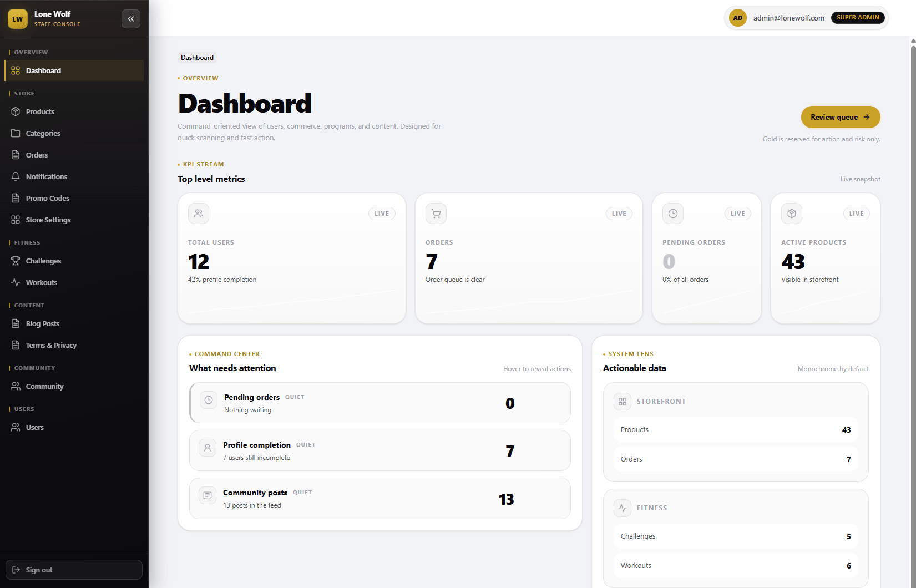Click the Total Users value 12
The width and height of the screenshot is (916, 588).
point(199,262)
